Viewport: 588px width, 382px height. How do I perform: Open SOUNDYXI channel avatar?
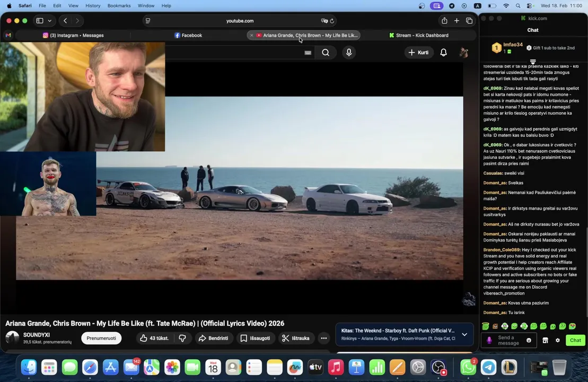point(12,338)
